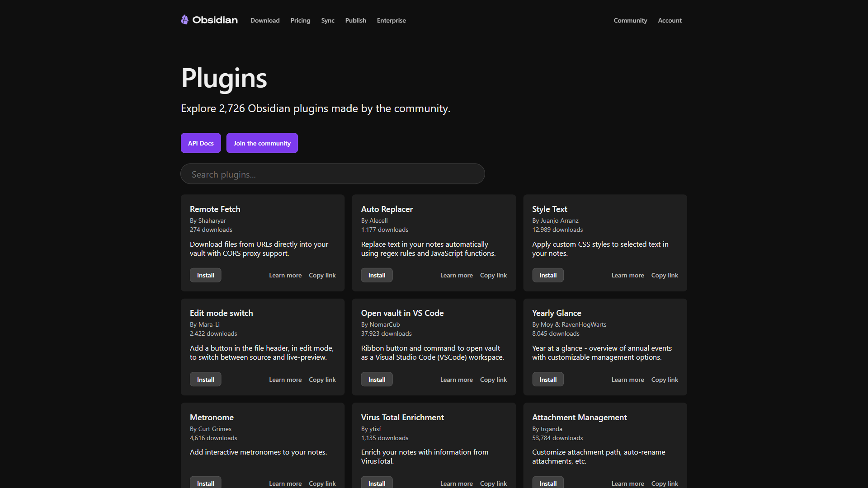This screenshot has width=868, height=488.
Task: Open the Download nav item
Action: (x=265, y=20)
